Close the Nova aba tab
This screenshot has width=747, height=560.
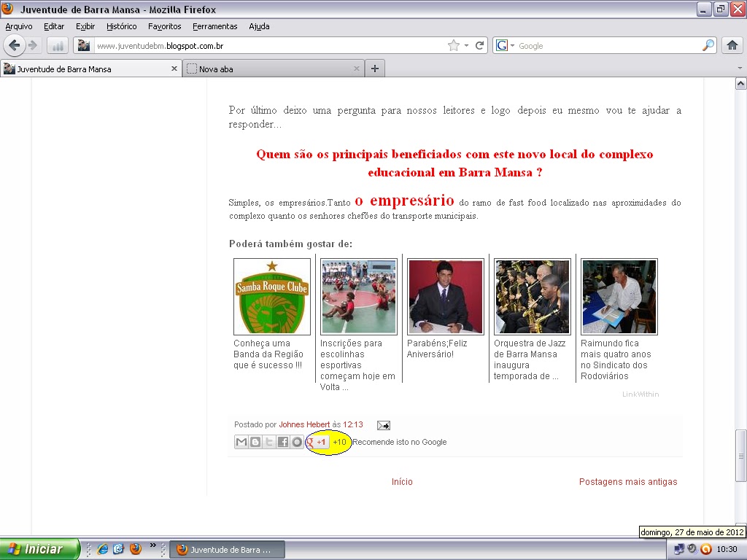point(356,69)
